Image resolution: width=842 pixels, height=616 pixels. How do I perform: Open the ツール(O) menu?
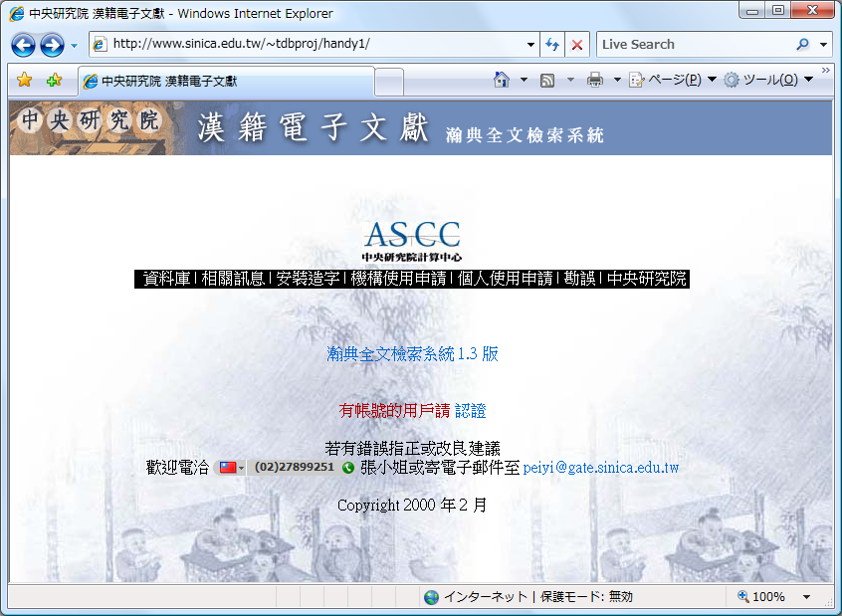point(768,80)
